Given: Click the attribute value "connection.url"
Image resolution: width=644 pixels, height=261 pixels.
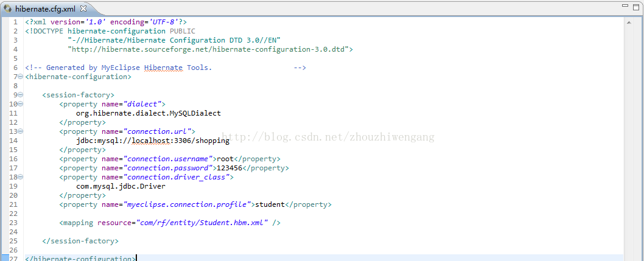Looking at the screenshot, I should 157,131.
